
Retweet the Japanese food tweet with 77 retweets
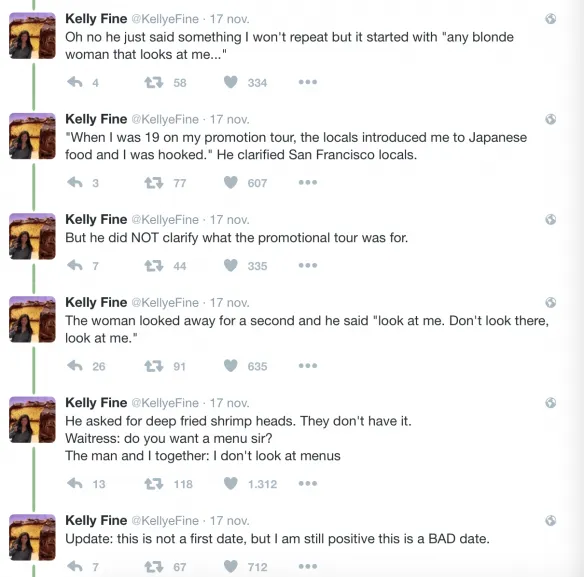coord(154,183)
